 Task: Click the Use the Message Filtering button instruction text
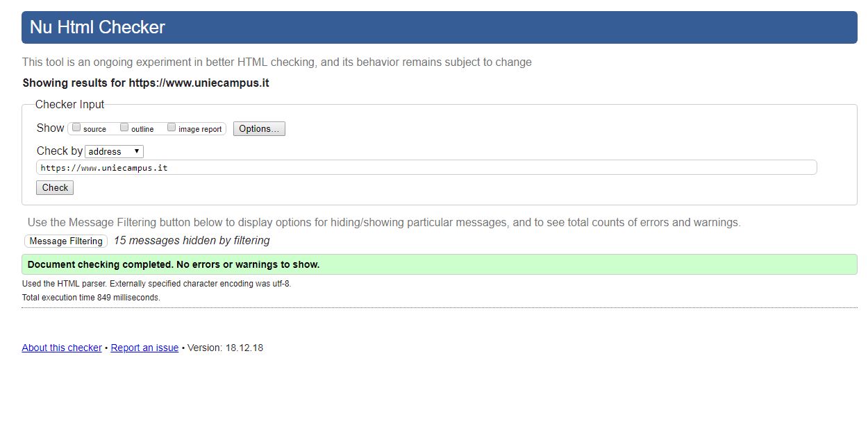(384, 223)
